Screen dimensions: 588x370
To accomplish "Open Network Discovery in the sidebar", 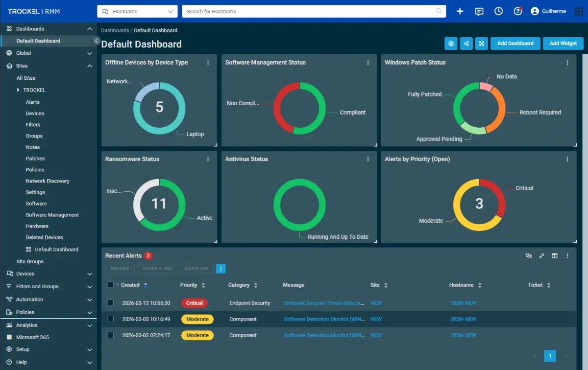I will [48, 181].
